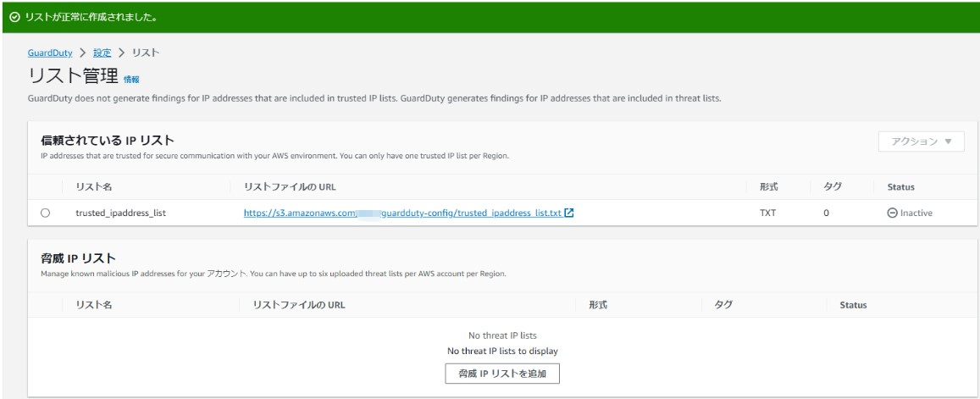Viewport: 980px width, 399px height.
Task: Click the リスト名 header in threat list
Action: point(94,305)
